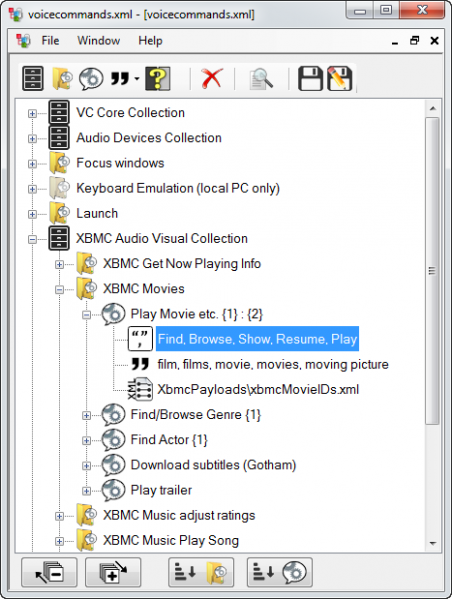Screen dimensions: 452x599
Task: Open the File menu
Action: (x=50, y=40)
